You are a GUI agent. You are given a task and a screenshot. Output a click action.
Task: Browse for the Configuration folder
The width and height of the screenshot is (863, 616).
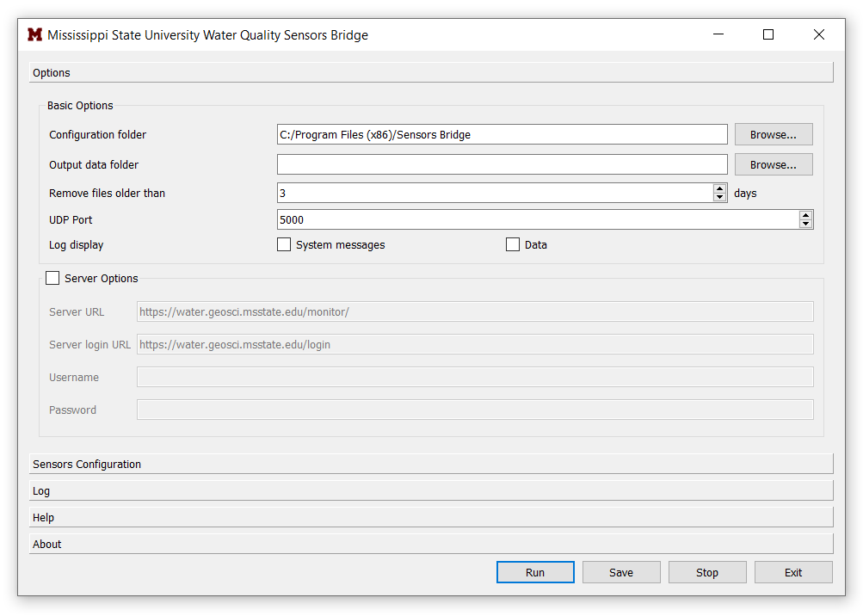[x=774, y=134]
